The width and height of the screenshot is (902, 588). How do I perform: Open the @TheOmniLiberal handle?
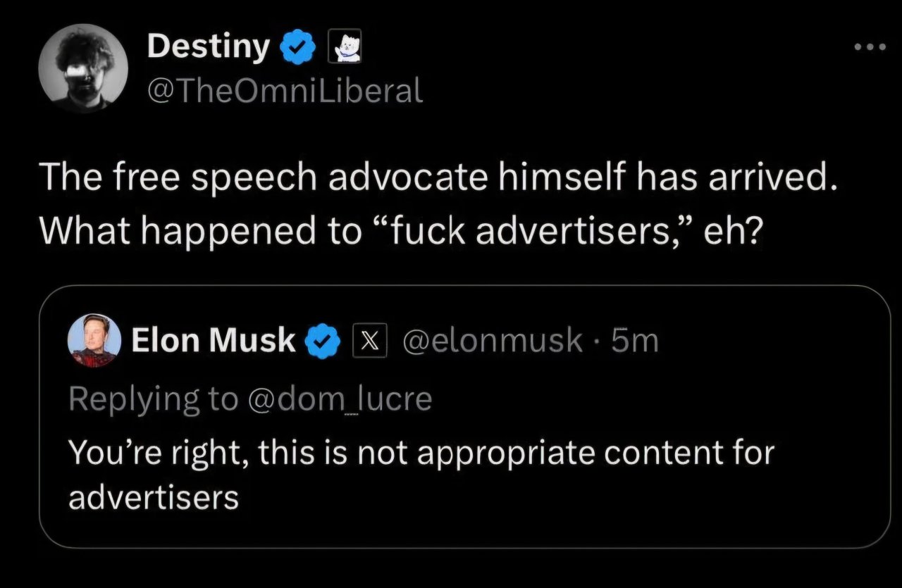tap(285, 90)
